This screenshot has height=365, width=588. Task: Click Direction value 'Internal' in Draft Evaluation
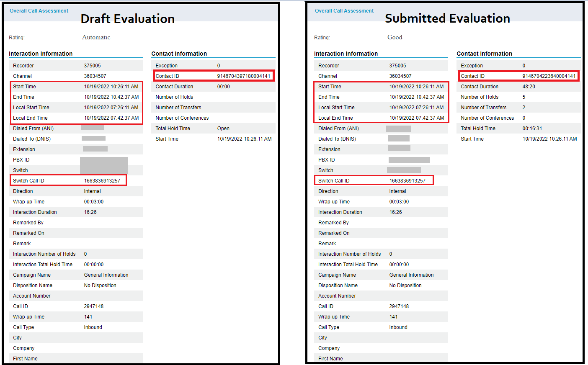(x=93, y=191)
